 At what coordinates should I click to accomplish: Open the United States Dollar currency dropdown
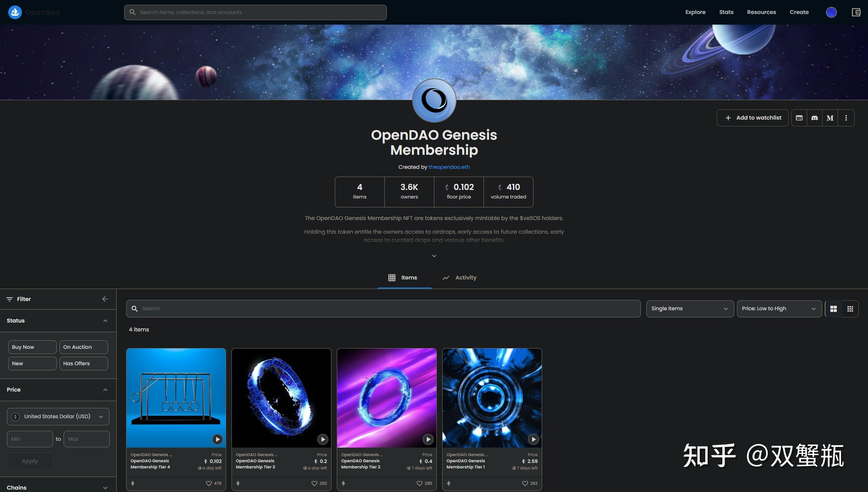click(x=58, y=416)
